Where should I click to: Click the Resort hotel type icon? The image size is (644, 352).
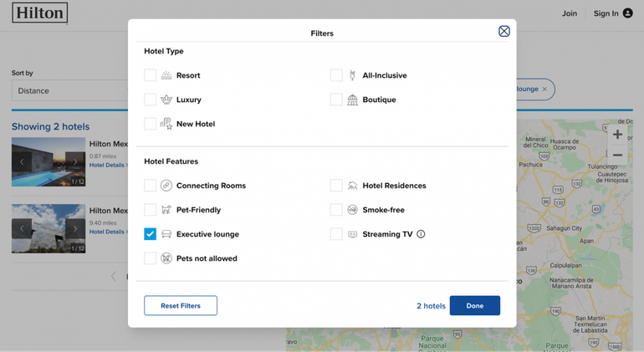point(166,75)
